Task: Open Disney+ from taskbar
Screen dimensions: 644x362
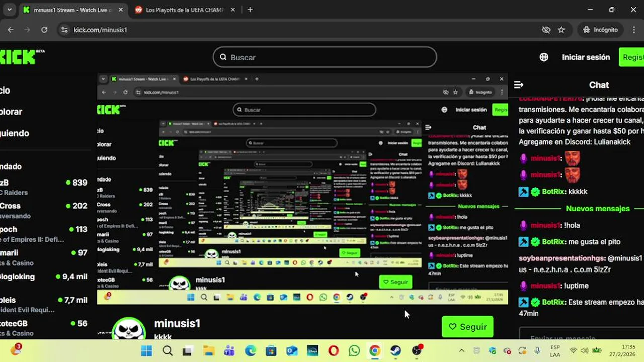Action: point(312,351)
